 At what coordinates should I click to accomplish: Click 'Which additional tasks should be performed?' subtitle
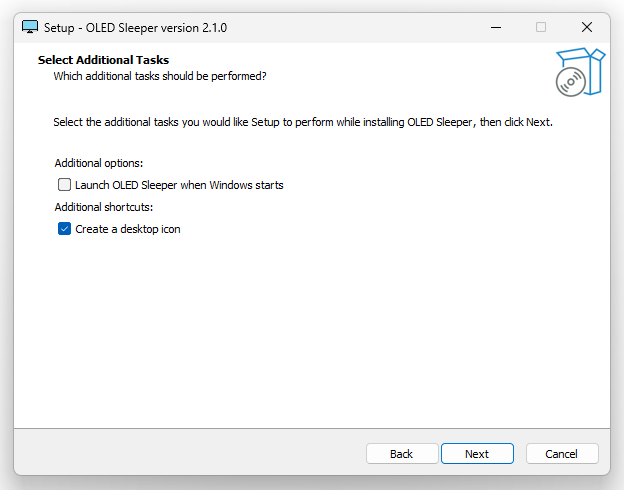click(160, 76)
